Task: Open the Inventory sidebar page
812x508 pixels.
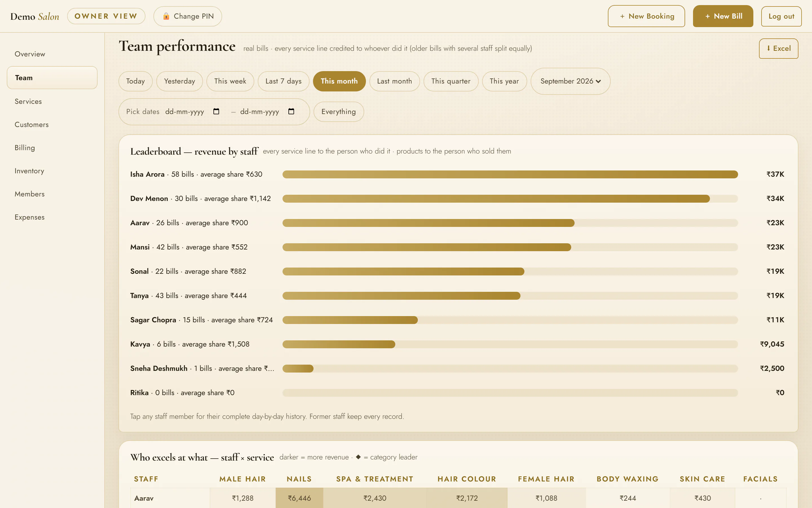Action: pos(52,171)
